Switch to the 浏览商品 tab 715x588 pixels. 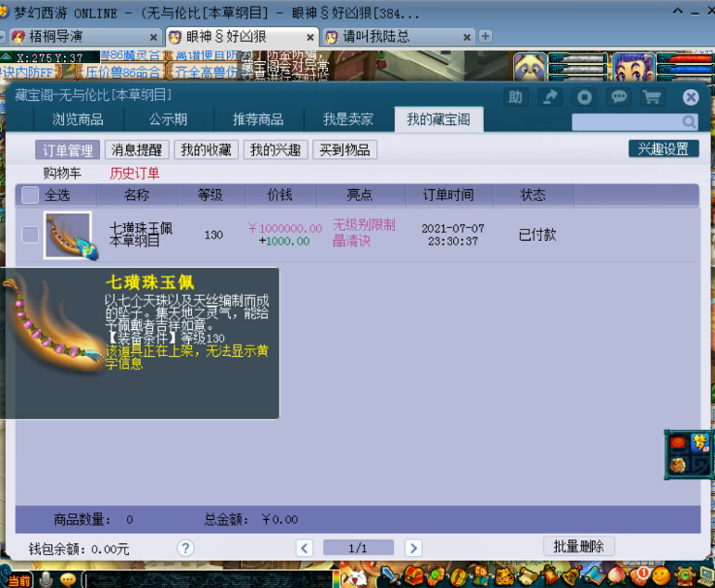[x=79, y=119]
